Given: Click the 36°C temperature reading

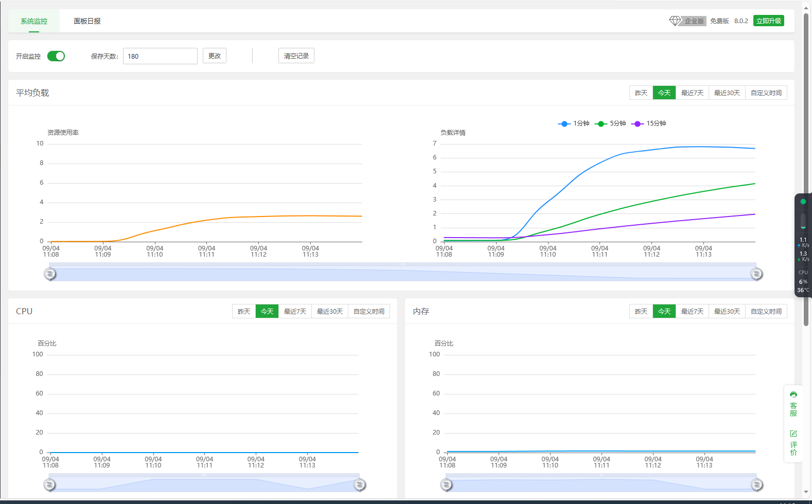Looking at the screenshot, I should [x=803, y=291].
